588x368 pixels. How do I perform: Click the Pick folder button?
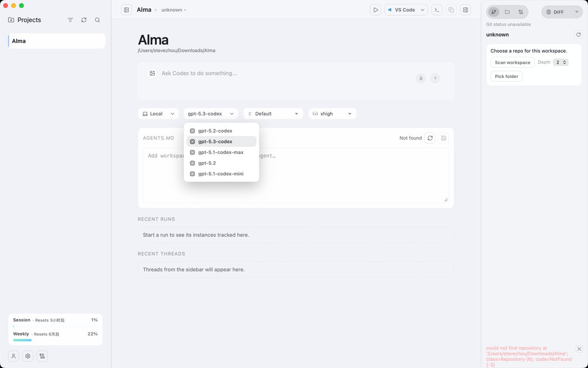point(506,76)
